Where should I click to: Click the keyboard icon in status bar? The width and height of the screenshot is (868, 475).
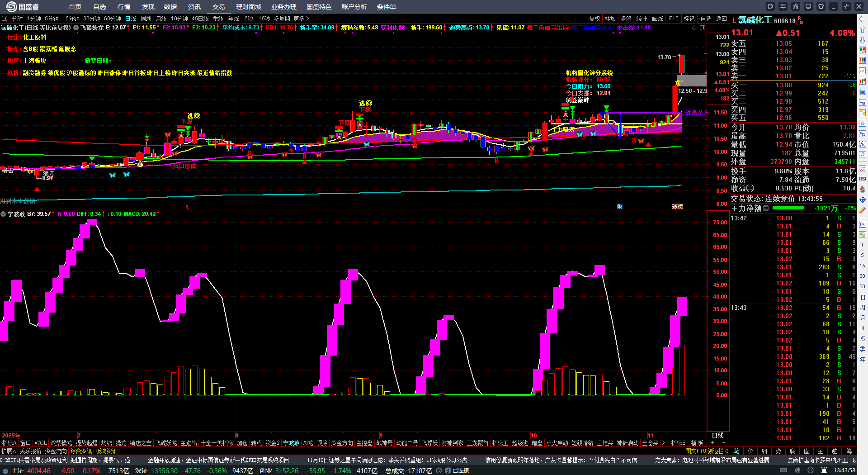click(783, 470)
